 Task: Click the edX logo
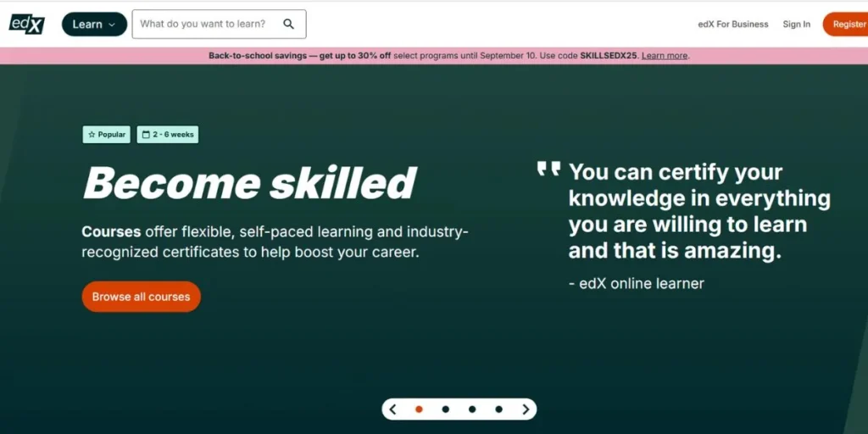(26, 24)
